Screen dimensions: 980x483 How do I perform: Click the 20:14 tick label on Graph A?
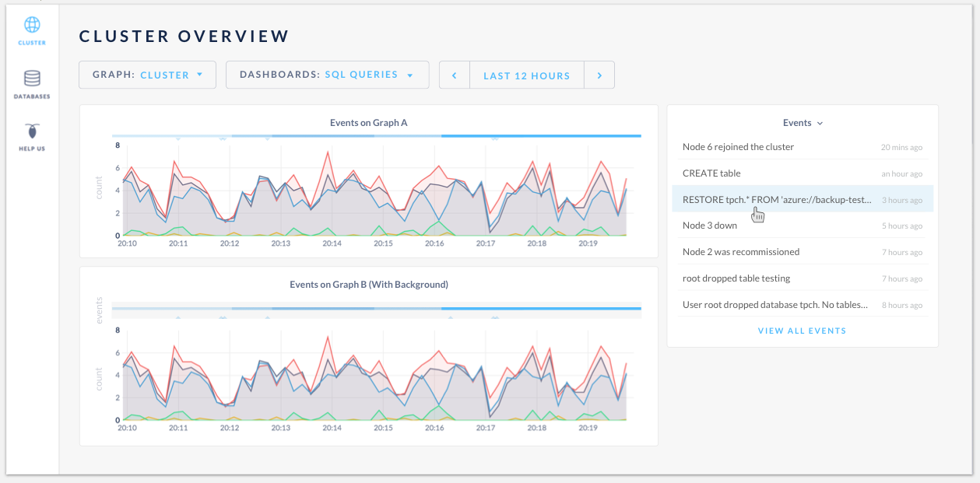332,243
